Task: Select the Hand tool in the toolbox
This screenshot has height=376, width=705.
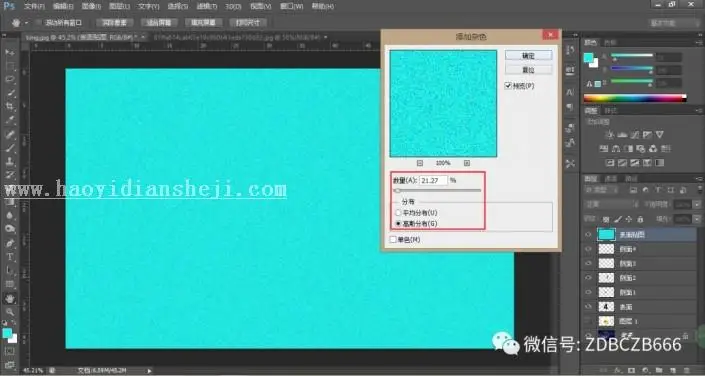Action: [9, 298]
